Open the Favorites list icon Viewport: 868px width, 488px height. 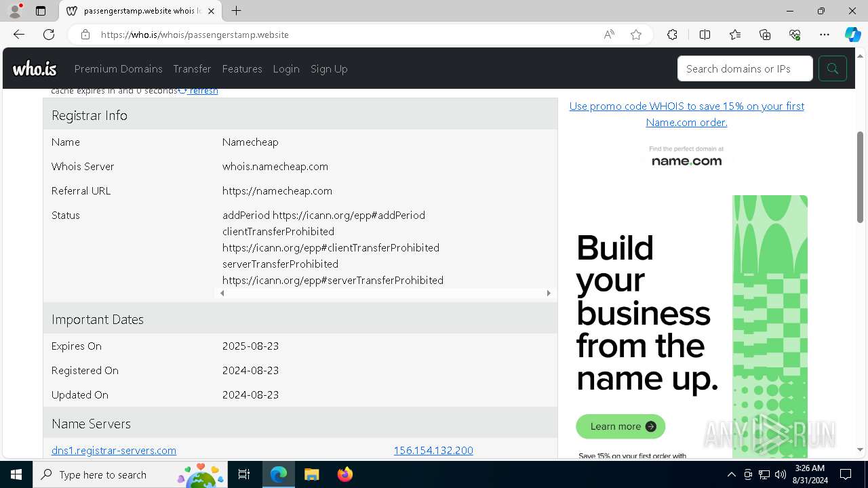735,35
